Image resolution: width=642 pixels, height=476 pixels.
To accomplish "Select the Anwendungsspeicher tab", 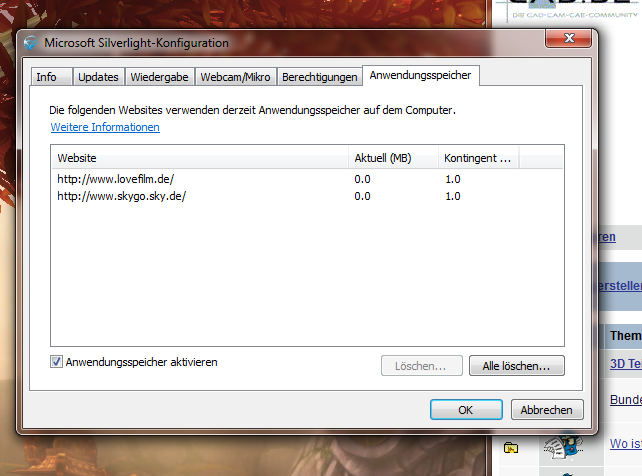I will click(420, 75).
